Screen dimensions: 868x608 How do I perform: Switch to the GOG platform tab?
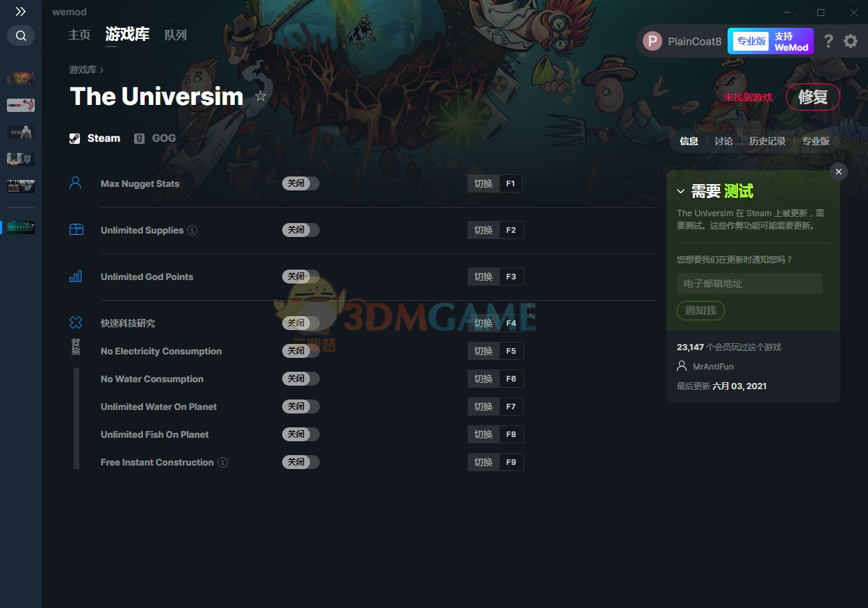155,138
